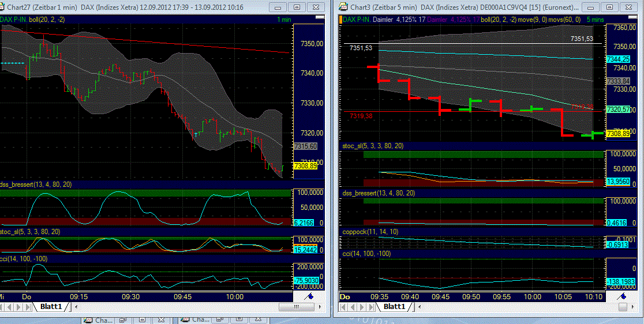Click the split handle above Chart27's price axis
This screenshot has width=644, height=324.
(319, 18)
